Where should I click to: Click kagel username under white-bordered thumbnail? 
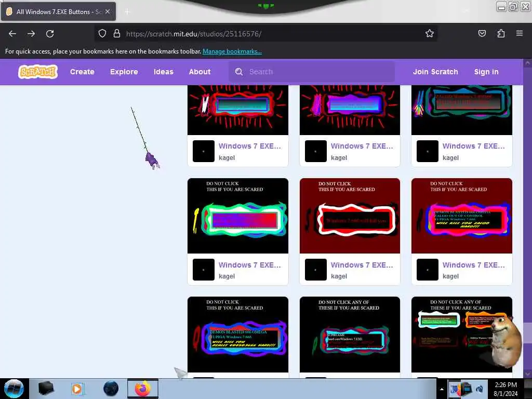click(339, 276)
